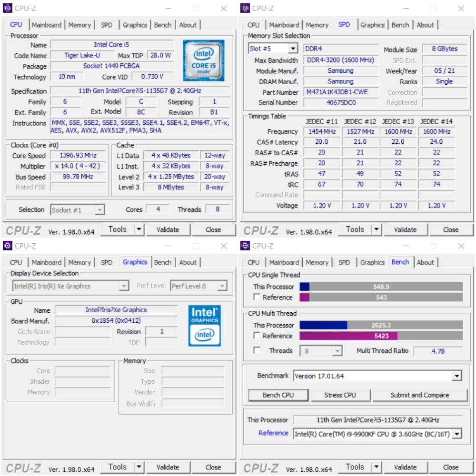Click the multi thread Reference bar 5423
This screenshot has height=476, width=476.
click(x=381, y=336)
